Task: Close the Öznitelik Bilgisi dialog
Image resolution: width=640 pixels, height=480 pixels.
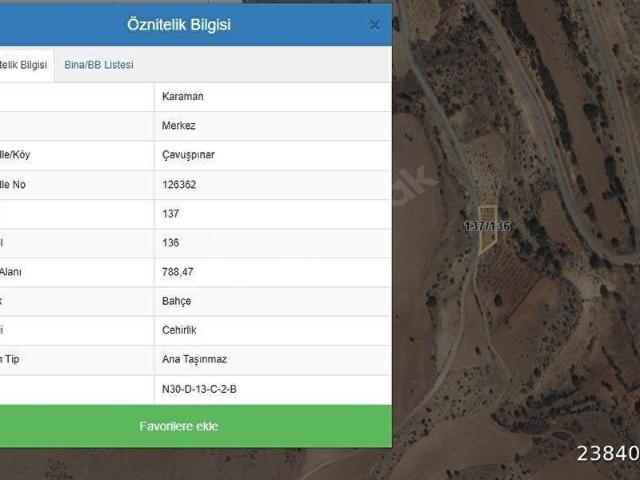Action: pos(374,25)
